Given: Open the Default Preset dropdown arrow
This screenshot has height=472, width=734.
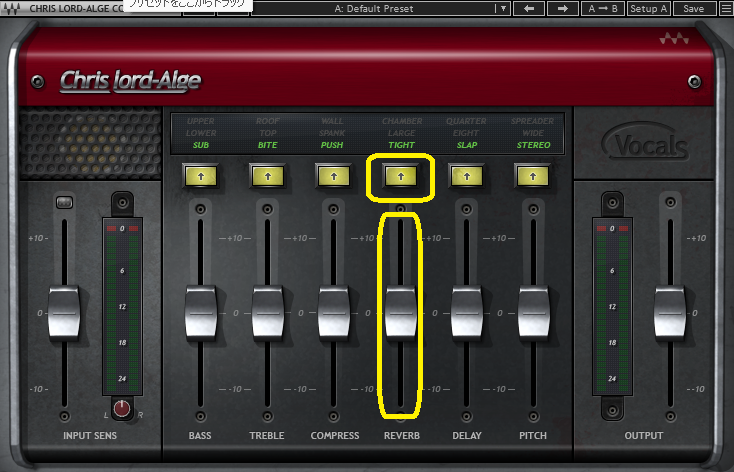Looking at the screenshot, I should [x=503, y=8].
